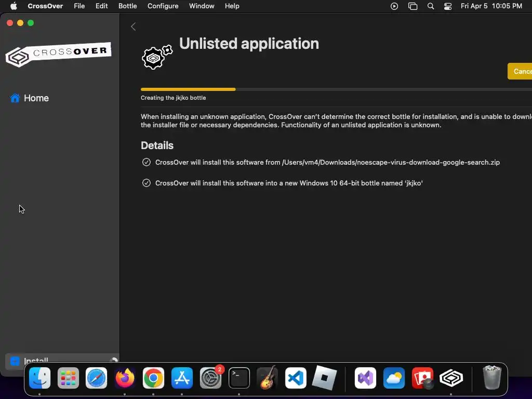Open the cloud weather app in Dock
Image resolution: width=532 pixels, height=399 pixels.
tap(394, 378)
